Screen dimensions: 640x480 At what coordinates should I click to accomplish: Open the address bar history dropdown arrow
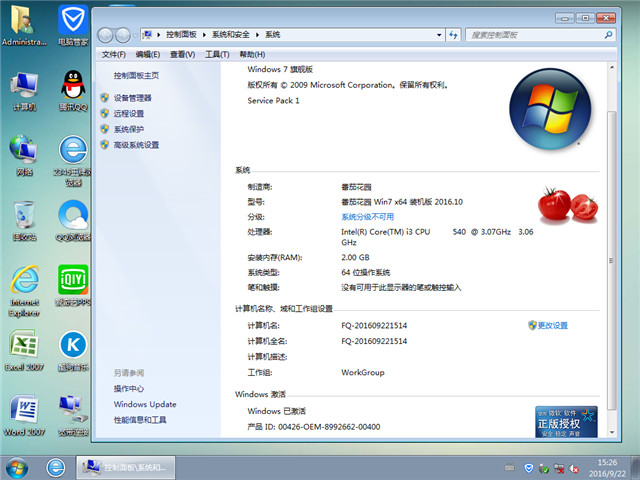[439, 35]
